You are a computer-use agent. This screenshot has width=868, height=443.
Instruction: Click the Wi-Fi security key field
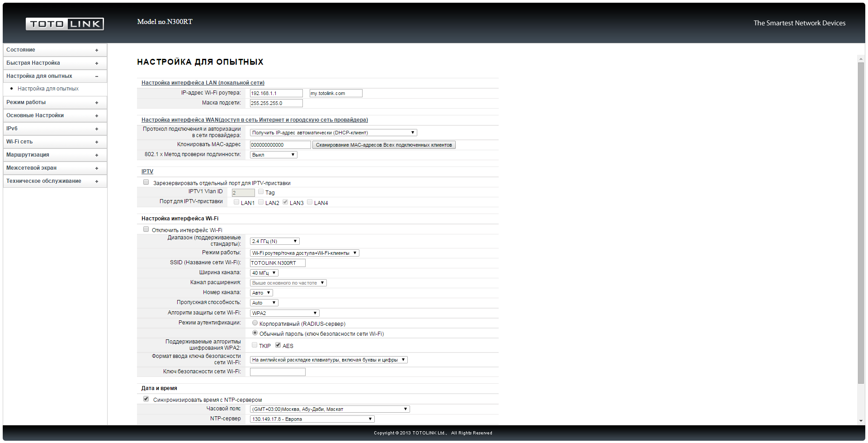278,372
